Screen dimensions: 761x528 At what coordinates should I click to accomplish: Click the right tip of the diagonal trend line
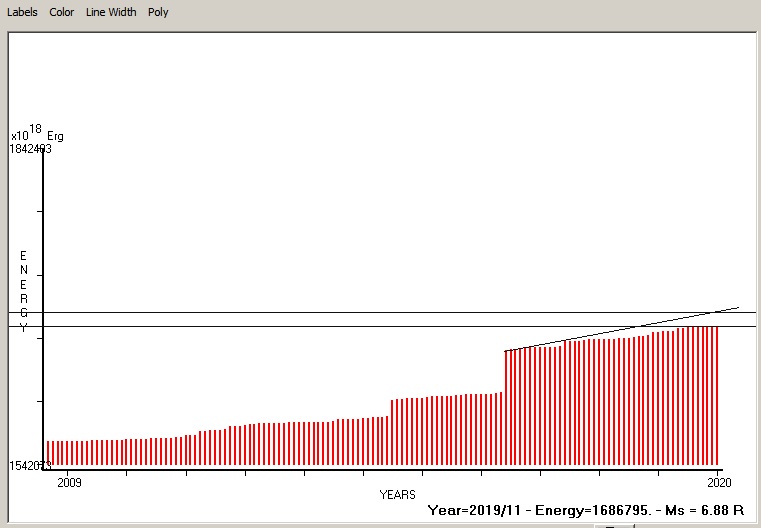pyautogui.click(x=737, y=308)
